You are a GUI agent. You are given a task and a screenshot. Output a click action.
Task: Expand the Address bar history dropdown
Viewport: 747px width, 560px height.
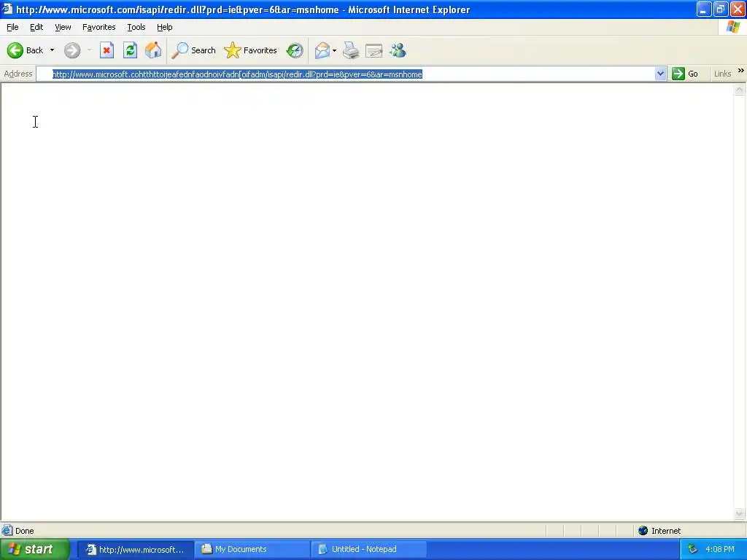[x=660, y=74]
